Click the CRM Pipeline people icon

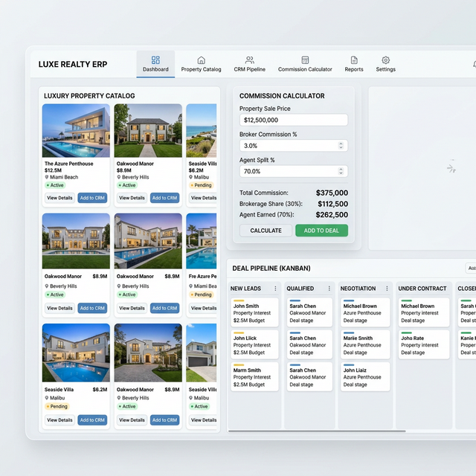click(x=249, y=60)
